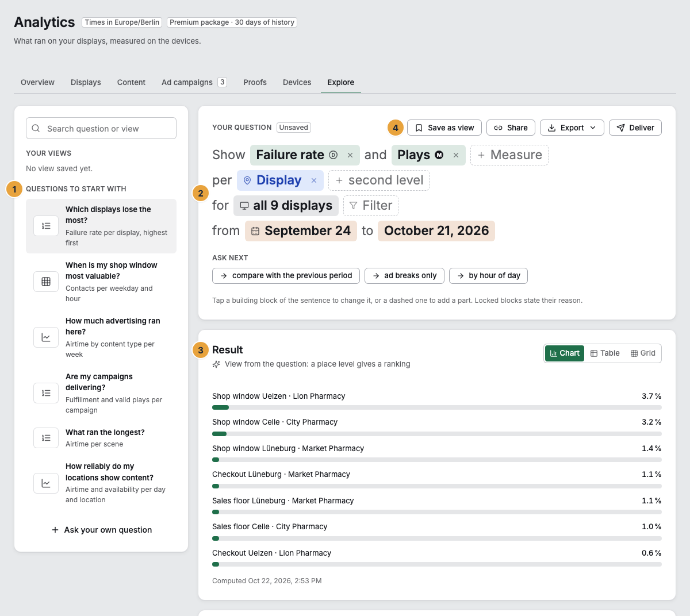Click 'Ask your own question'
The image size is (690, 616).
click(102, 530)
